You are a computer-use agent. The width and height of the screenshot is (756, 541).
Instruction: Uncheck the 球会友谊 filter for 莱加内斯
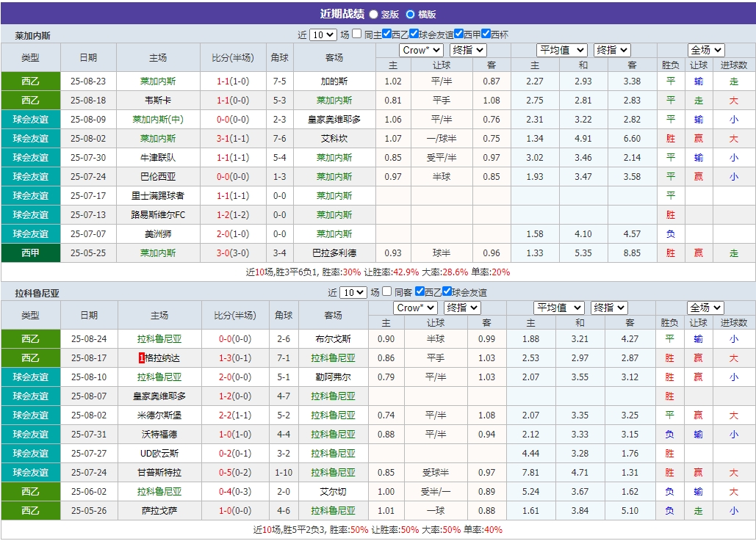click(414, 33)
